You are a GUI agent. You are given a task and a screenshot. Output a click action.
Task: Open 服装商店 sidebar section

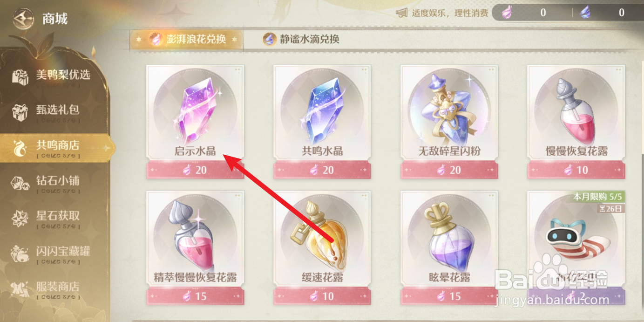point(51,289)
